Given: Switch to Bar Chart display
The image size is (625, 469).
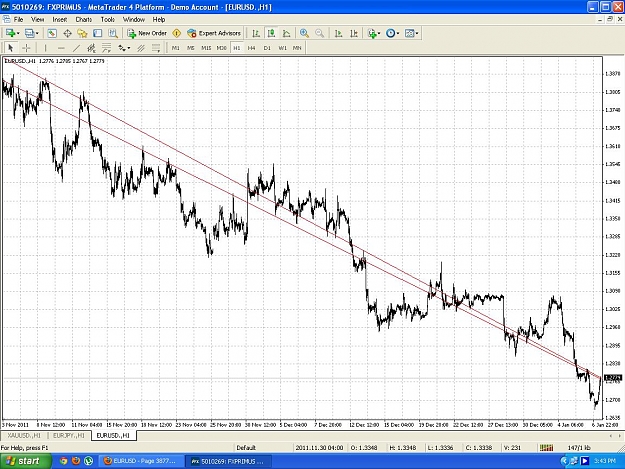Looking at the screenshot, I should click(x=256, y=33).
